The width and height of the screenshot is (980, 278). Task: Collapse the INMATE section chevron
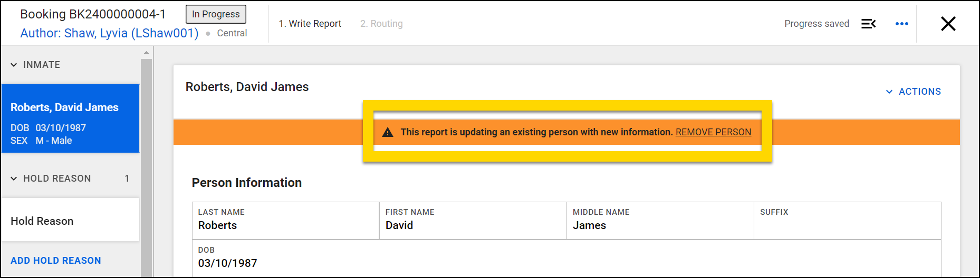coord(14,65)
